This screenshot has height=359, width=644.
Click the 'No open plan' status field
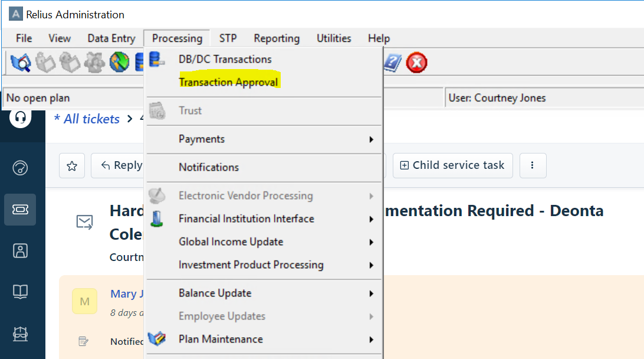[74, 98]
